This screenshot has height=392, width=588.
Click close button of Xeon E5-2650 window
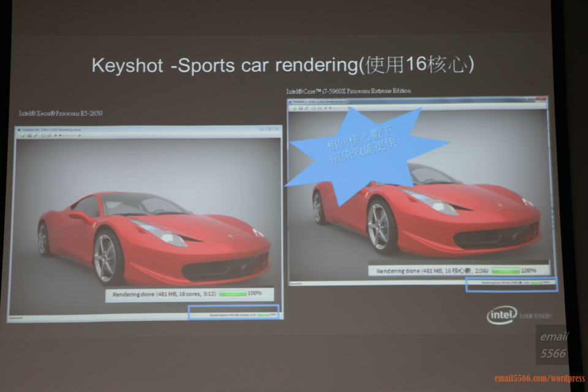[x=277, y=129]
